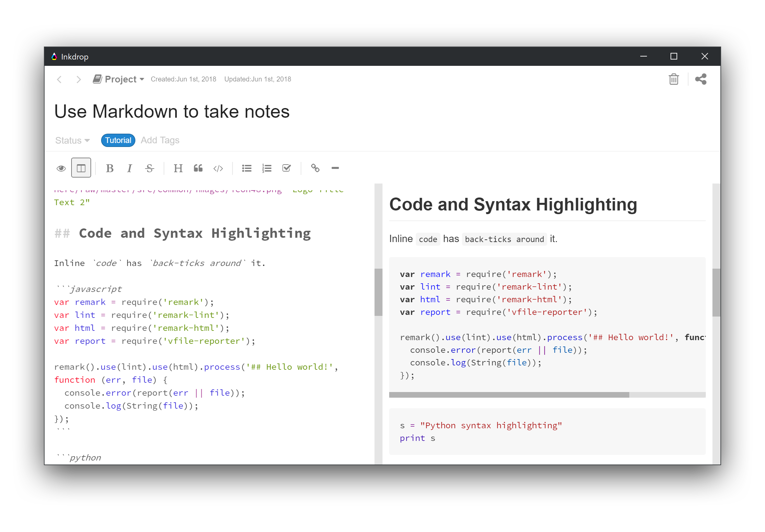
Task: Apply bold formatting from toolbar
Action: [110, 168]
